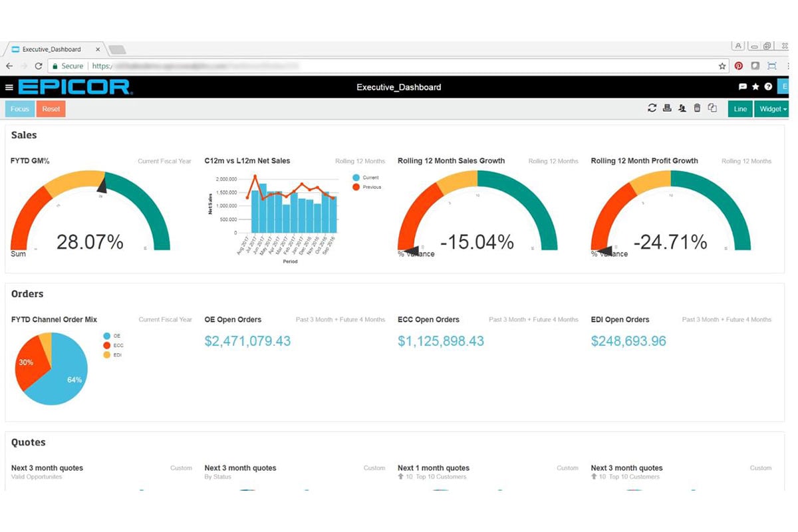The image size is (798, 532).
Task: Click the trash delete icon in toolbar
Action: (x=697, y=108)
